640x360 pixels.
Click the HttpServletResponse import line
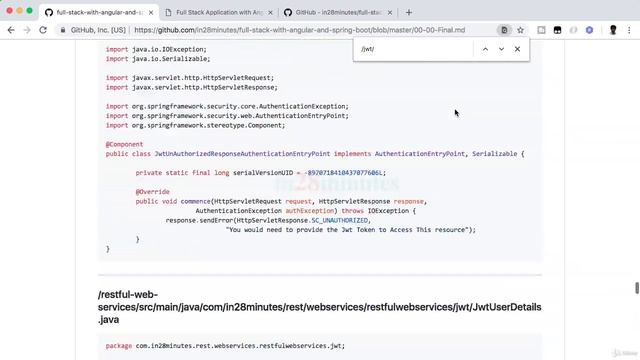point(191,87)
